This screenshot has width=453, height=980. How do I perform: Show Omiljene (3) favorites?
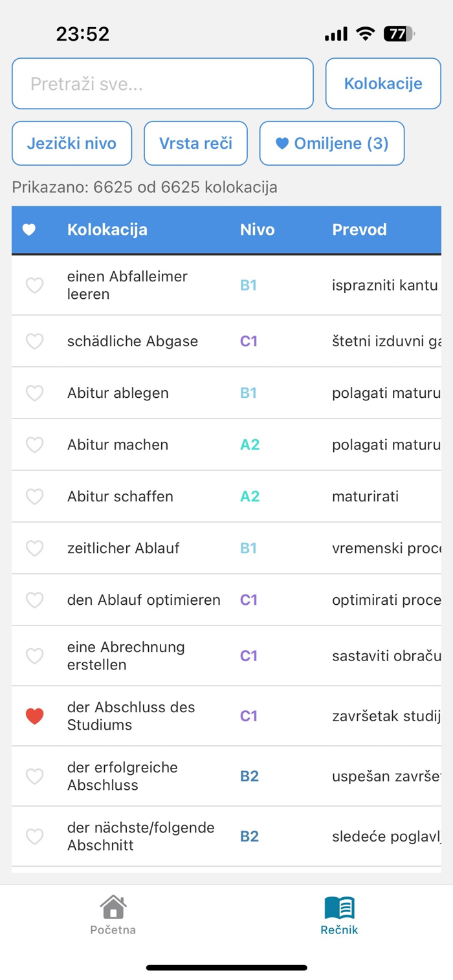coord(332,143)
